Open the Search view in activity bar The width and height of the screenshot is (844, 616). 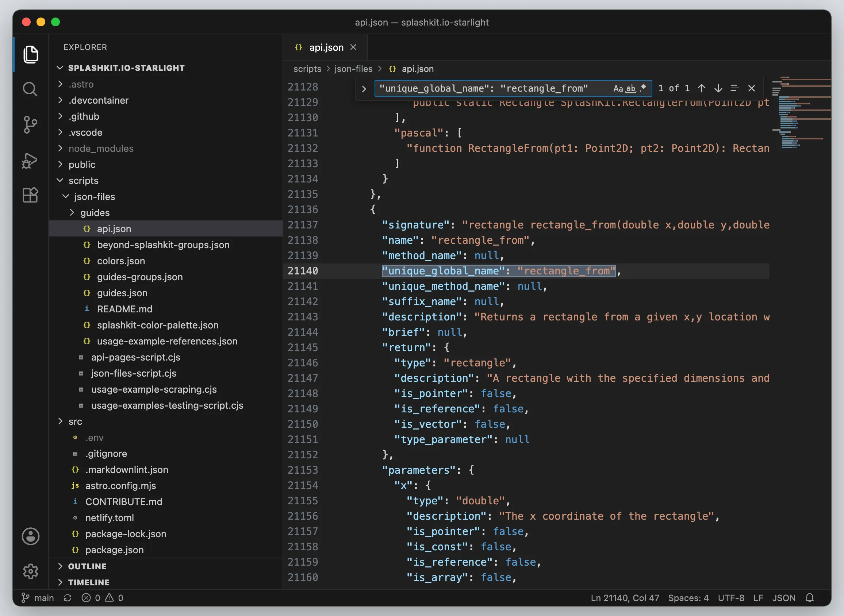31,89
